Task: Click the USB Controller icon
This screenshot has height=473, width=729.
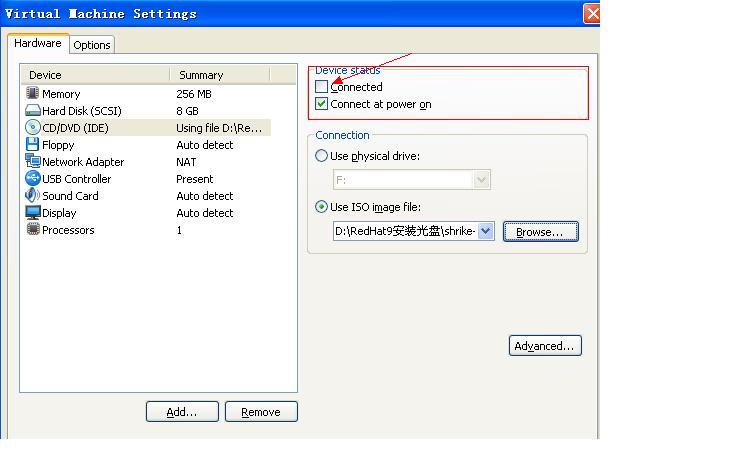Action: tap(33, 178)
